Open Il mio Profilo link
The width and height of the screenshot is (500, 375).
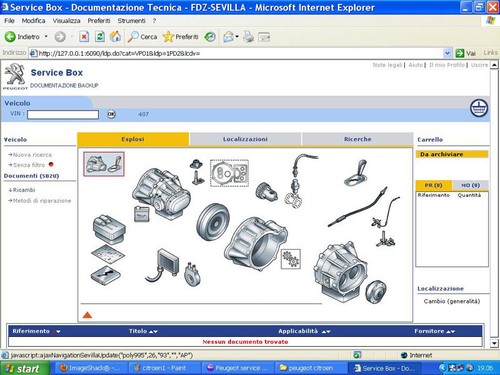coord(447,65)
